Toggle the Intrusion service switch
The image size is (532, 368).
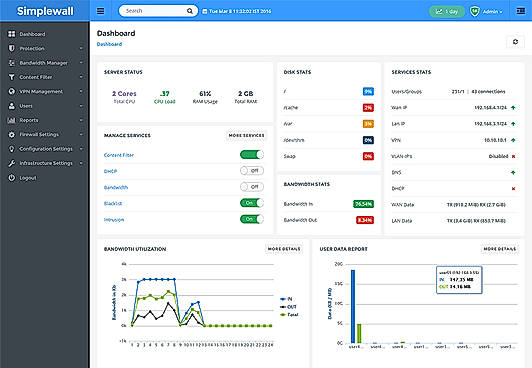point(252,219)
